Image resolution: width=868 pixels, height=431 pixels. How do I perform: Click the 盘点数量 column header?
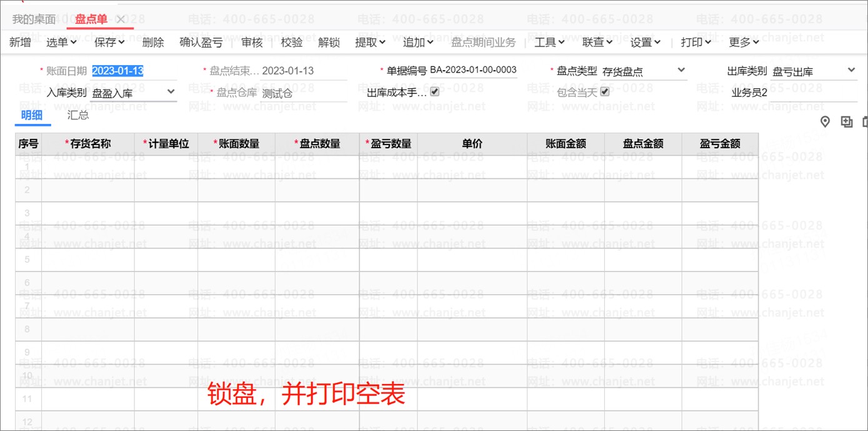(x=317, y=144)
